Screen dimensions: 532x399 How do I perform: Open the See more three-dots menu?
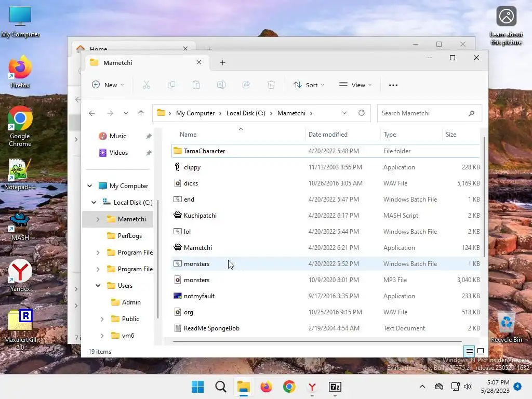coord(393,85)
